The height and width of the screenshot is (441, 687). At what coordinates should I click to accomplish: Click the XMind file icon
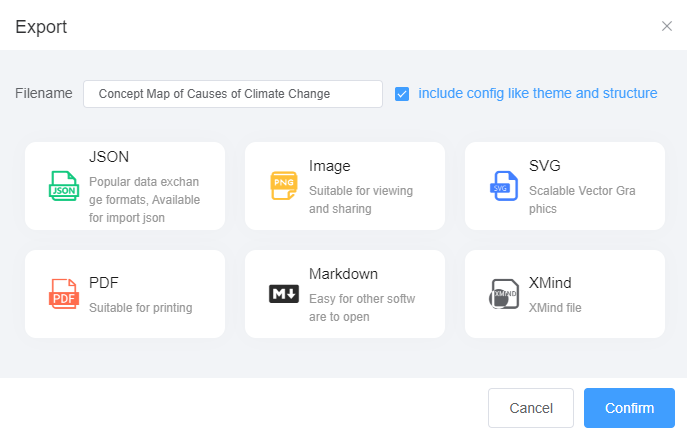pos(504,294)
